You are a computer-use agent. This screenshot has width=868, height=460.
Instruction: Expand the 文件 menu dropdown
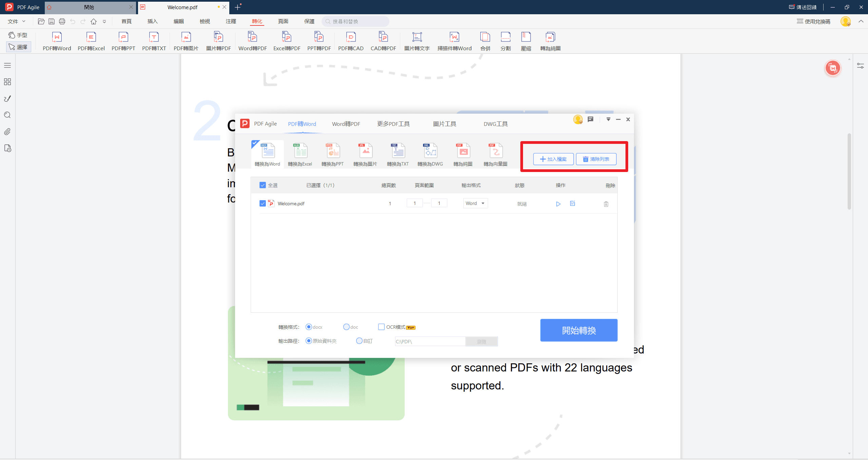tap(17, 21)
